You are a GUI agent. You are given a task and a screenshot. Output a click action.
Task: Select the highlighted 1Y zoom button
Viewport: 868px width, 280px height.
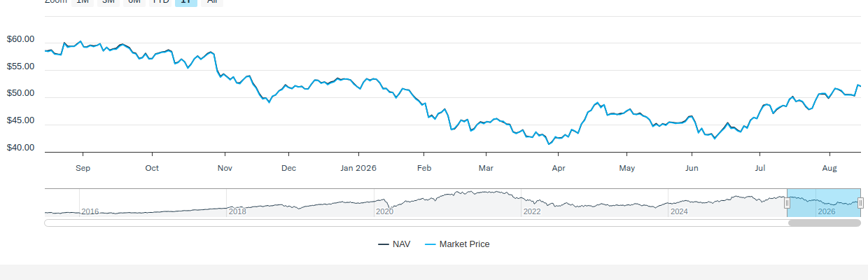(186, 2)
